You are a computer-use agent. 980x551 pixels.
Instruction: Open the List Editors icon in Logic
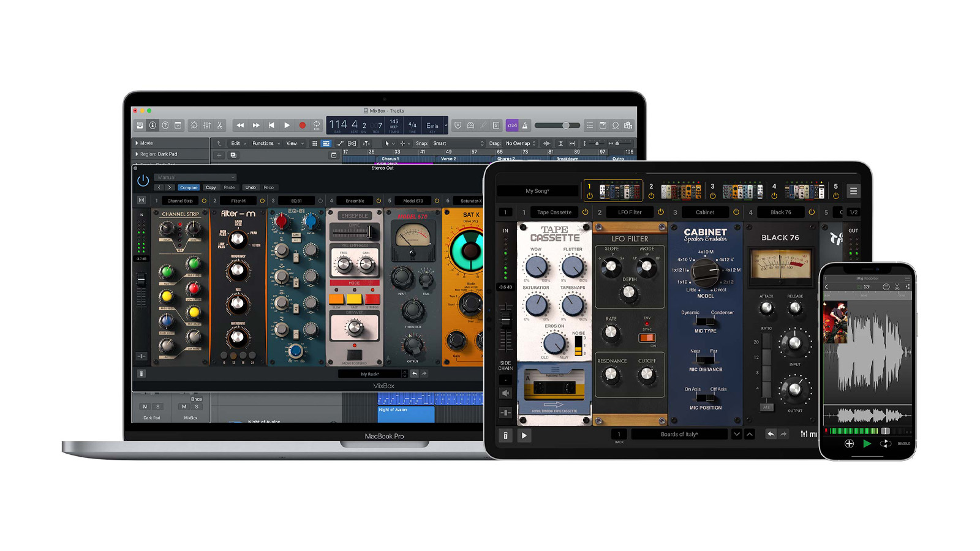coord(590,126)
